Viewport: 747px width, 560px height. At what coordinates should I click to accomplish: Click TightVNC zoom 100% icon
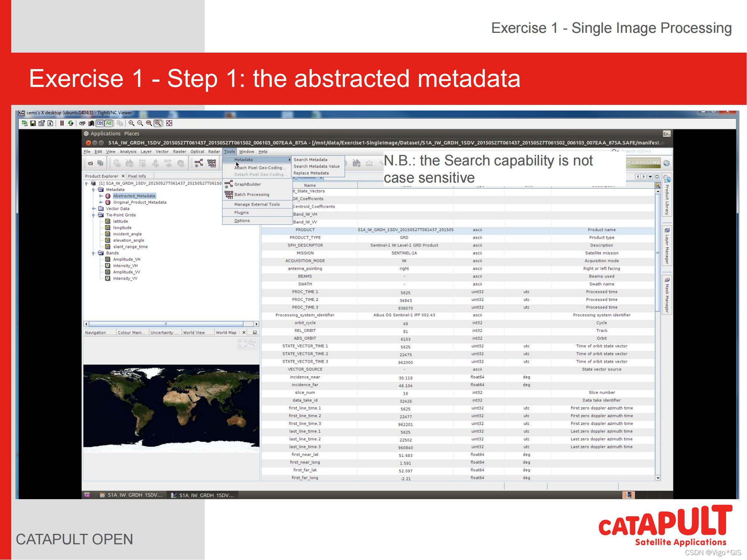[149, 123]
